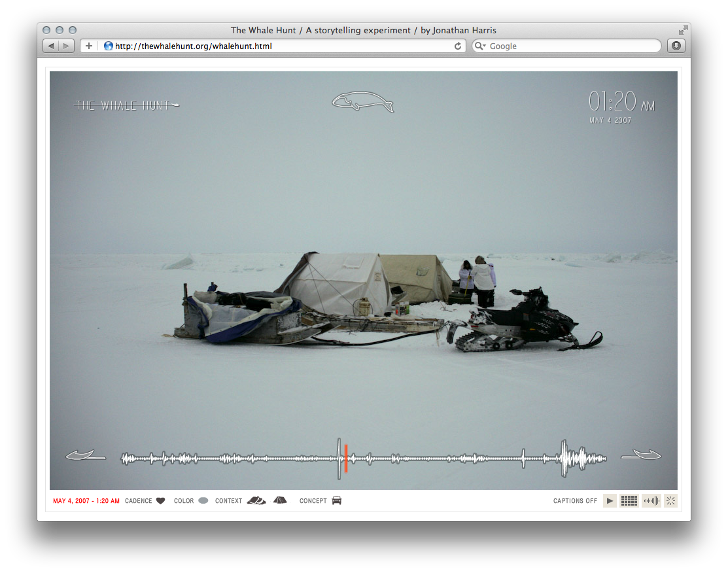This screenshot has height=573, width=728.
Task: Switch to the waveform timeline view
Action: click(x=651, y=500)
